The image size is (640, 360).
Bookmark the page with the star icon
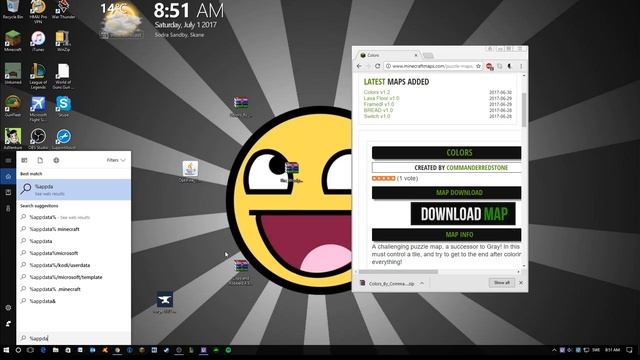coord(478,66)
